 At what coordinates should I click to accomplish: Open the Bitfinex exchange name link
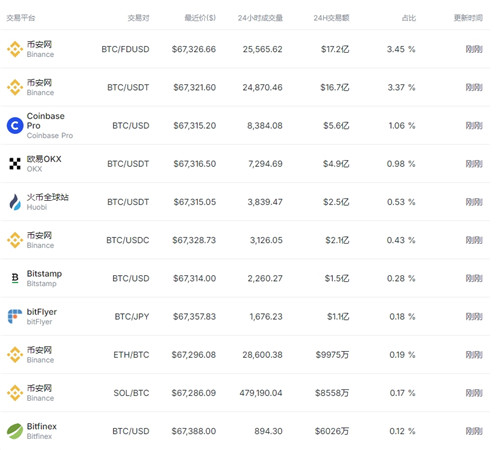point(42,426)
